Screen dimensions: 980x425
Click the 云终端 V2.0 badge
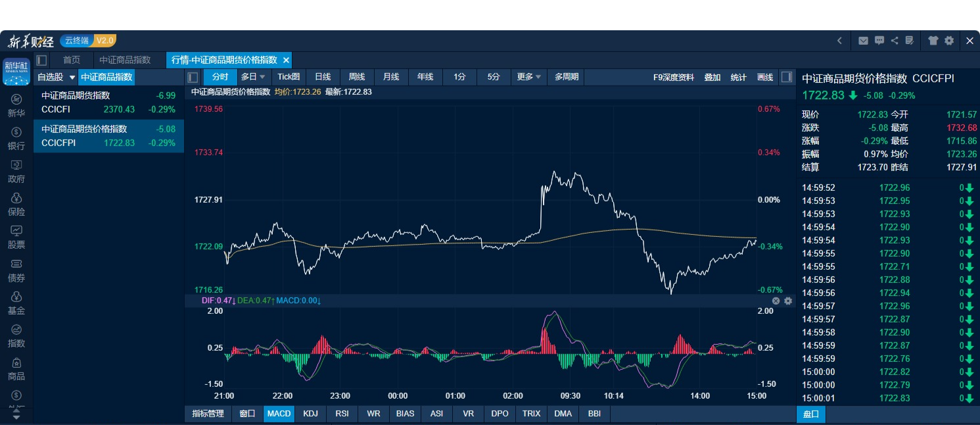(88, 41)
